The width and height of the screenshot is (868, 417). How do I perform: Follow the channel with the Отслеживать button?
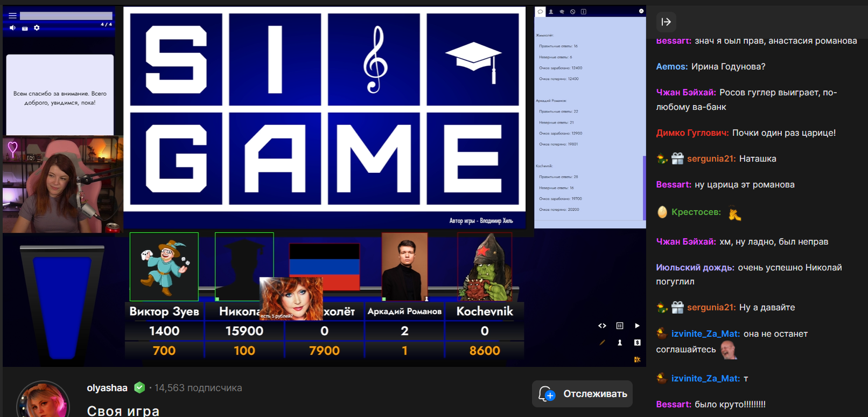pyautogui.click(x=583, y=394)
